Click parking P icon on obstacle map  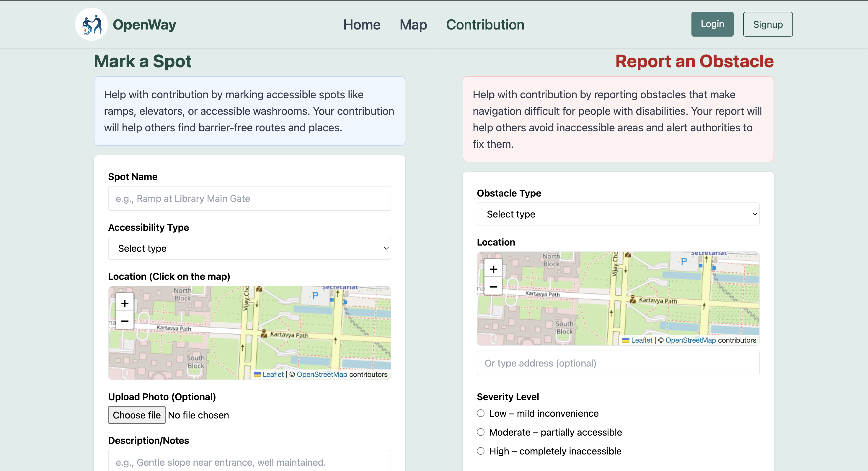pos(684,261)
